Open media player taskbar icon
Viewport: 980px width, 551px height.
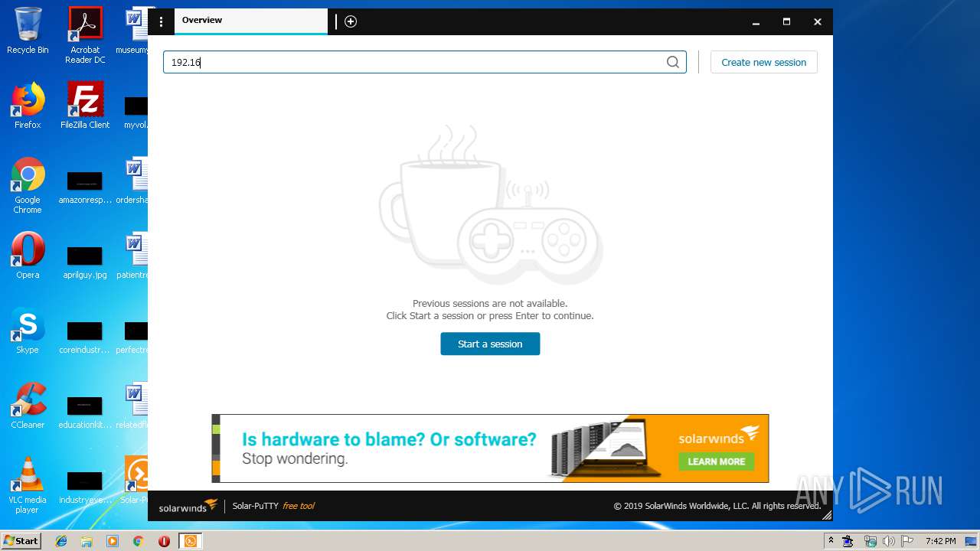(x=113, y=541)
